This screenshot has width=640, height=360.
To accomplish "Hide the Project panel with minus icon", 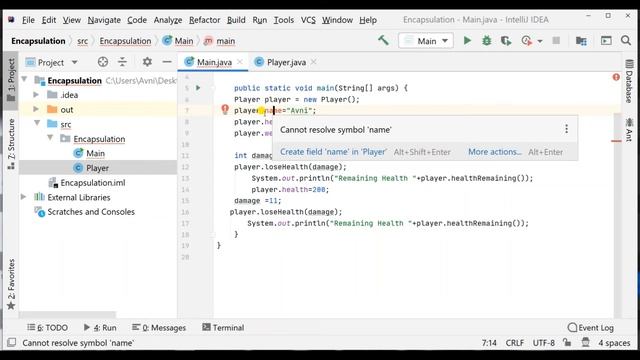I will (167, 62).
